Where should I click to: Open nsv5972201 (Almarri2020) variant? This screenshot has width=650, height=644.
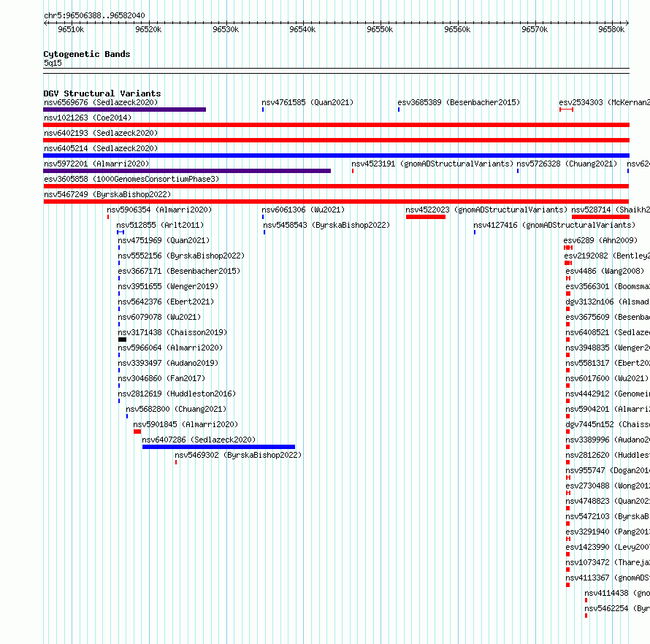96,164
